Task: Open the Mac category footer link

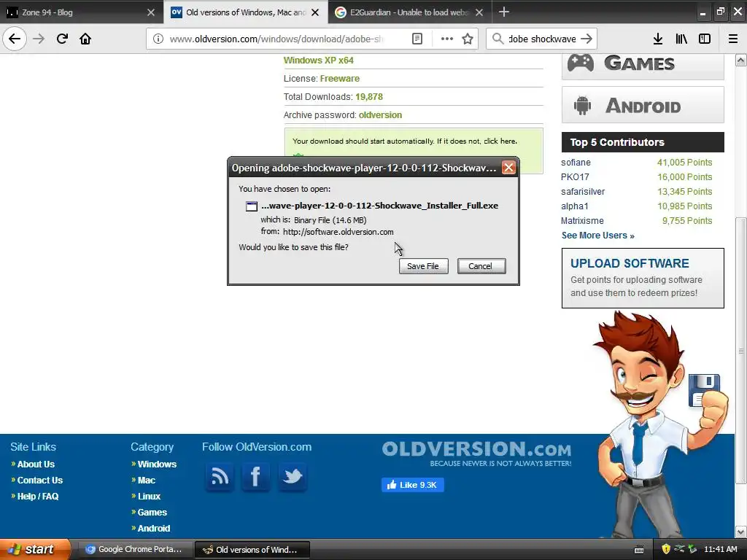Action: click(146, 481)
